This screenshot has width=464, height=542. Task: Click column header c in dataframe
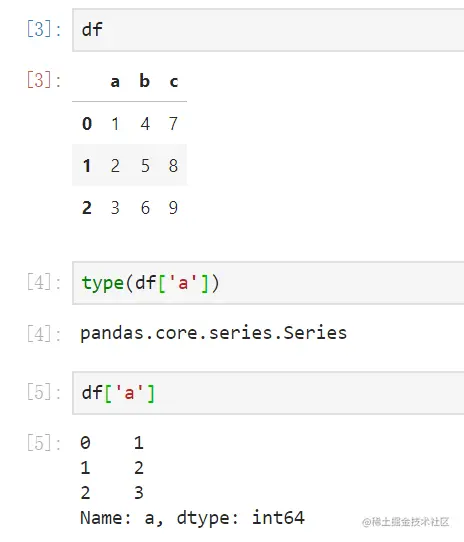click(174, 82)
